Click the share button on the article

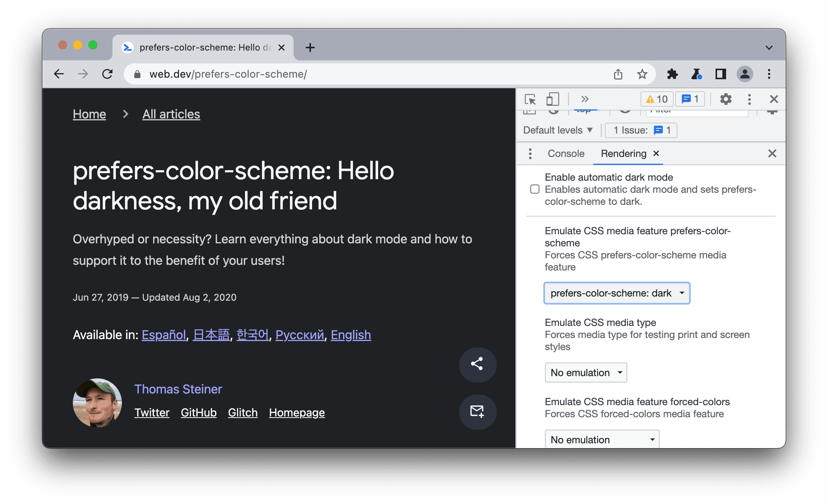pyautogui.click(x=477, y=363)
